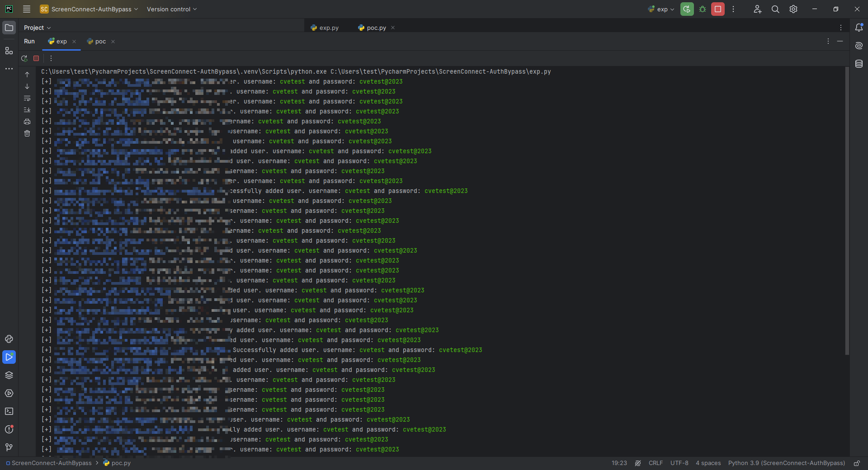Select the poc run tab
This screenshot has width=868, height=470.
click(x=96, y=41)
